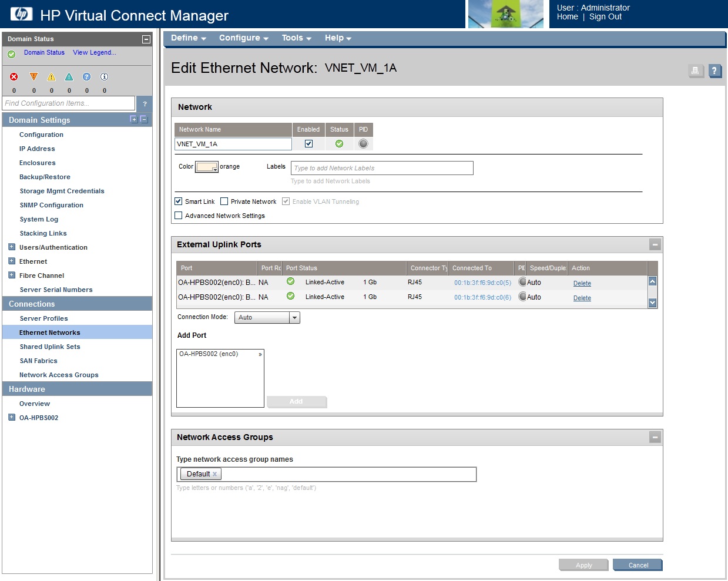Viewport: 728px width, 581px height.
Task: Delete the uplink port connected to c0(5)
Action: click(582, 283)
